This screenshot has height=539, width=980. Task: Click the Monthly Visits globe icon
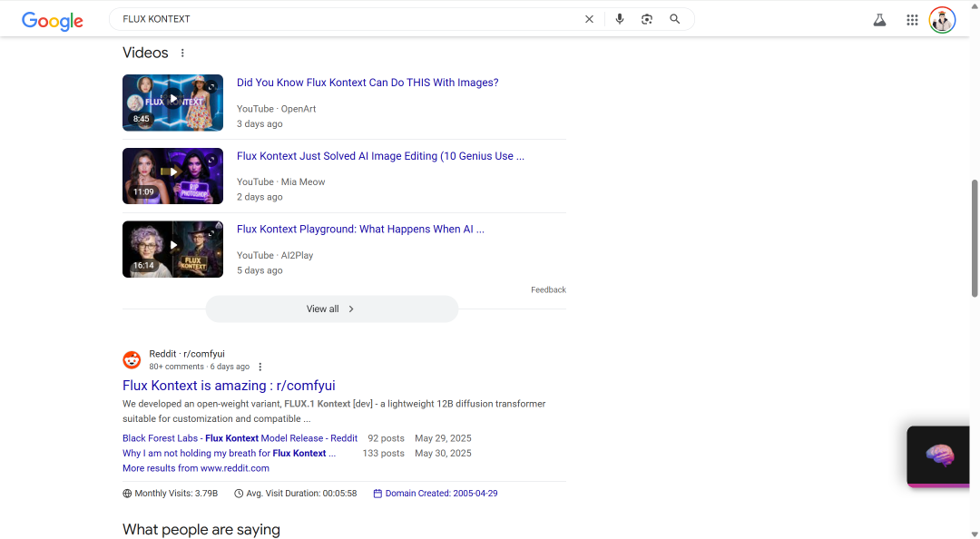tap(127, 494)
